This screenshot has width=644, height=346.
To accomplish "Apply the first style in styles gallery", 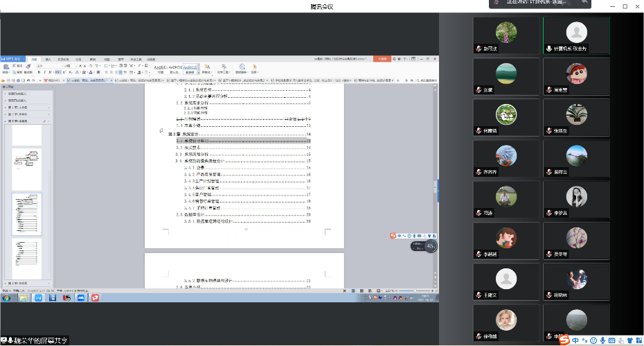I will pos(161,69).
